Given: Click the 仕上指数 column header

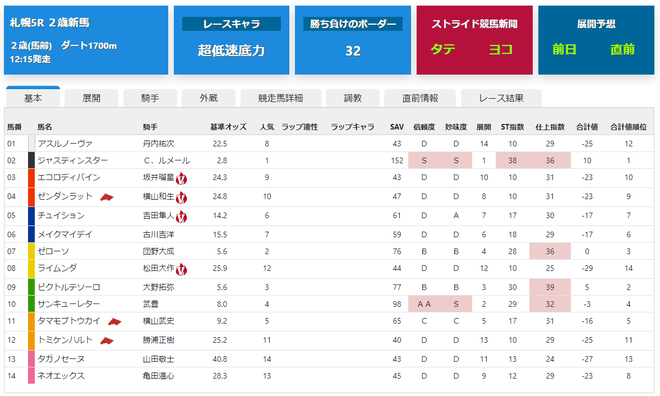Looking at the screenshot, I should click(x=550, y=127).
